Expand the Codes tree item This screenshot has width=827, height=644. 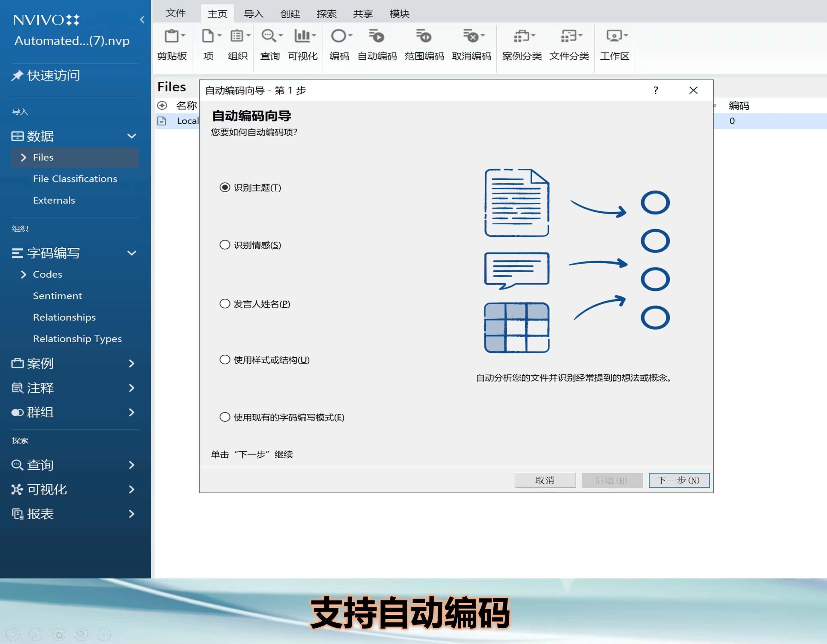coord(23,274)
